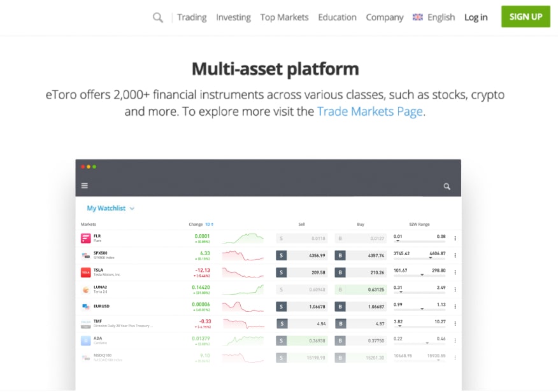Click the Flare (FLR) asset logo
558x392 pixels.
(85, 238)
